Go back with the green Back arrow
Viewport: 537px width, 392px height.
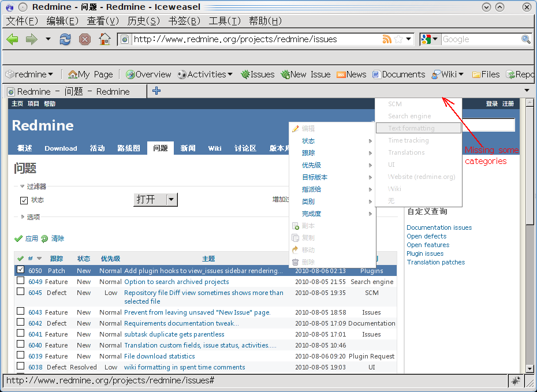tap(12, 39)
